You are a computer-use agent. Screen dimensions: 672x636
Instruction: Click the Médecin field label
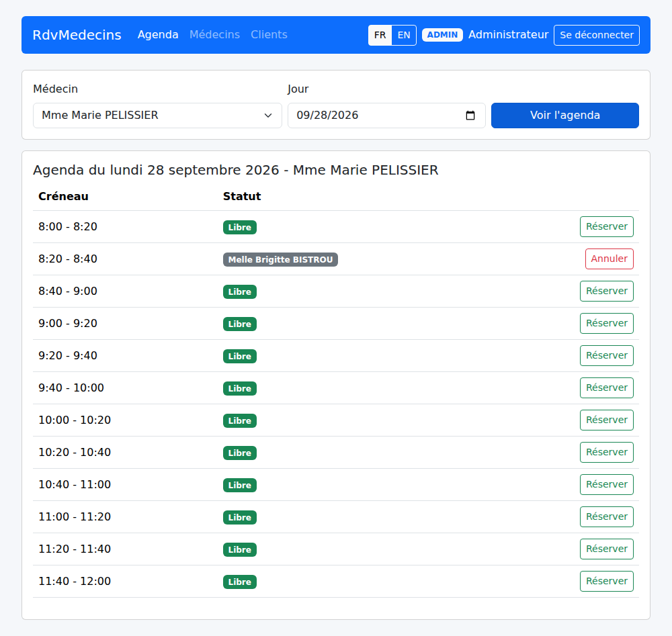click(55, 89)
